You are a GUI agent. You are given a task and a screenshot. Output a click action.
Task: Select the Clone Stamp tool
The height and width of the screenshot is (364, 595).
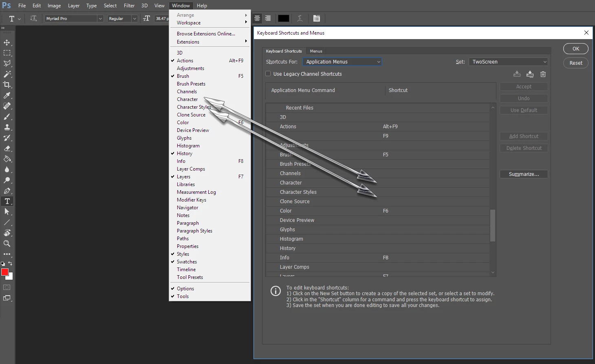tap(7, 127)
